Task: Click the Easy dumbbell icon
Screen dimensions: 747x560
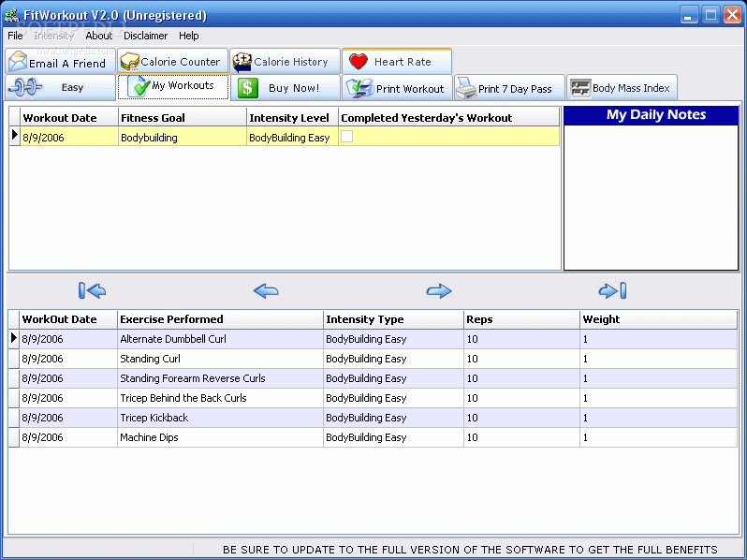Action: [26, 87]
